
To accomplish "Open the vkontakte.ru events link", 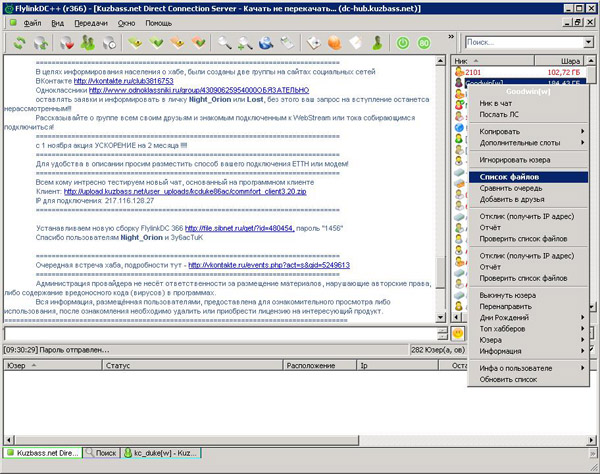I will point(269,265).
